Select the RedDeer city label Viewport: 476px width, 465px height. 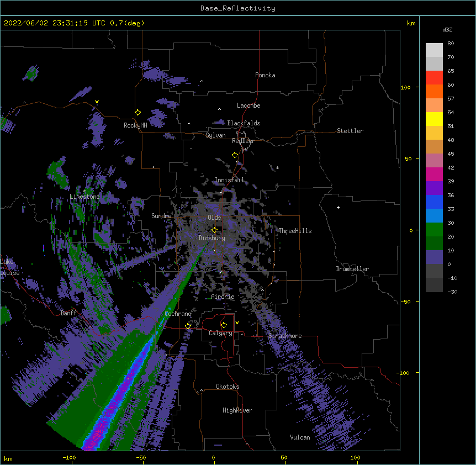pos(243,141)
